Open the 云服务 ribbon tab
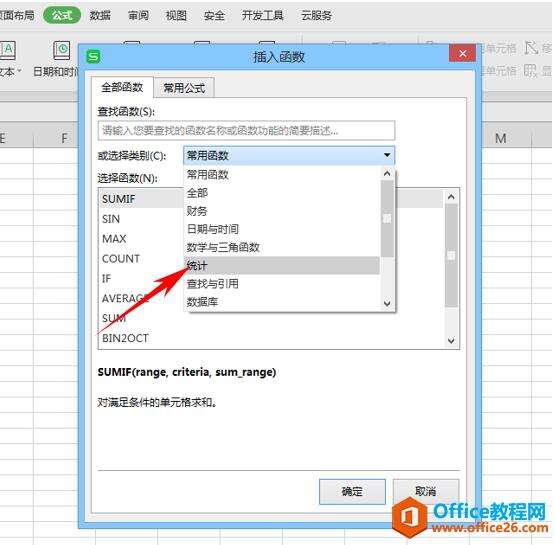Screen dimensions: 555x545 [x=316, y=16]
